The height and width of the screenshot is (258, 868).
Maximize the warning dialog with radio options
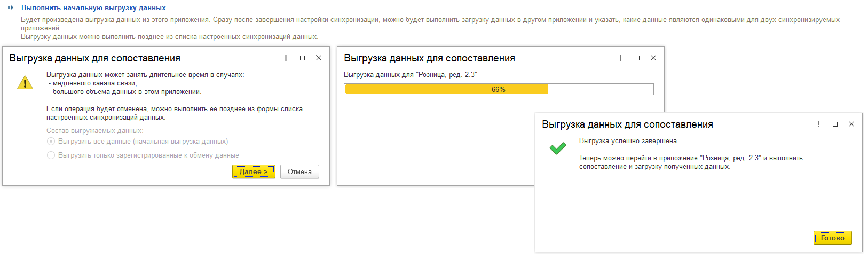click(303, 58)
